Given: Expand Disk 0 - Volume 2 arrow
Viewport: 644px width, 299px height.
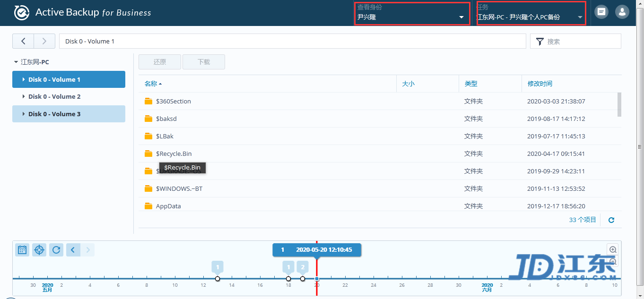Looking at the screenshot, I should pos(24,96).
